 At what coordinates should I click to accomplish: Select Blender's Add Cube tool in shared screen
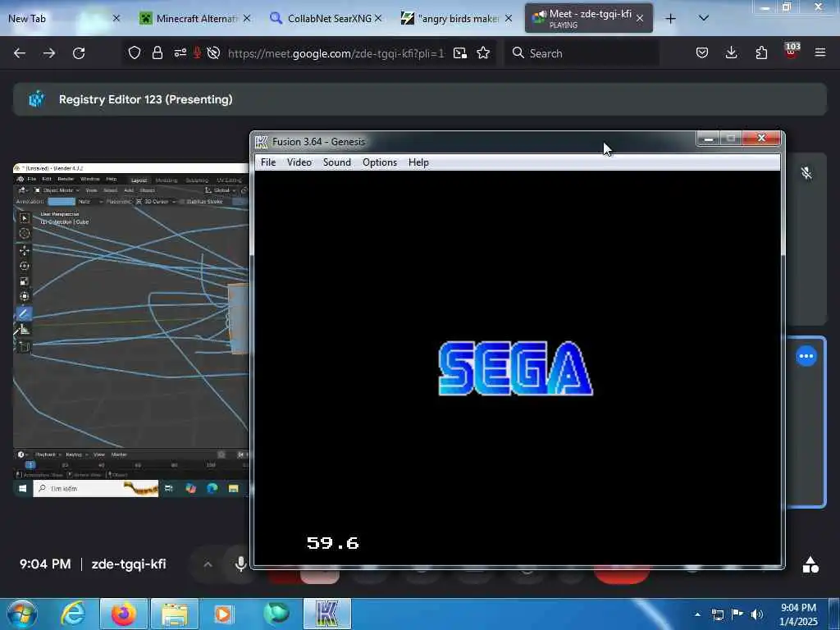tap(24, 347)
